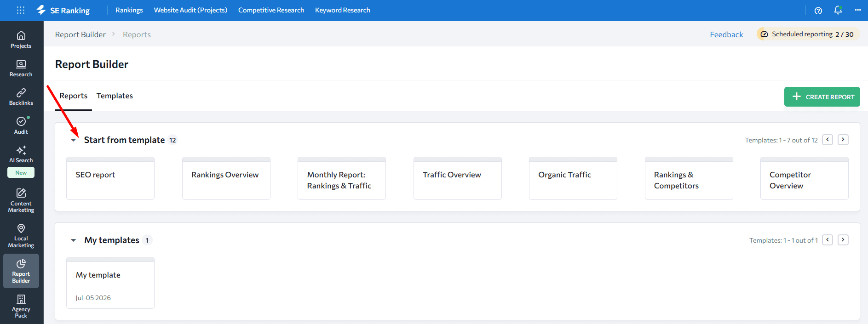Viewport: 868px width, 324px height.
Task: Click the Jul-05 2026 date on My template
Action: [93, 298]
